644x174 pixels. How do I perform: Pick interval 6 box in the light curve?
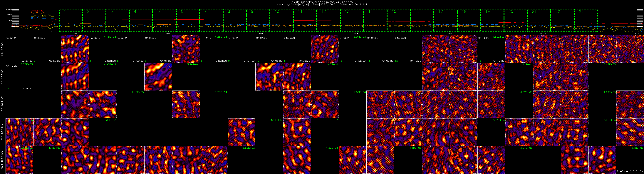coord(188,21)
